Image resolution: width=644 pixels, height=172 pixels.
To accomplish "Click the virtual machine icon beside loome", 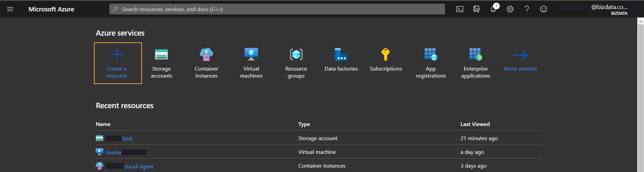I will coord(99,152).
